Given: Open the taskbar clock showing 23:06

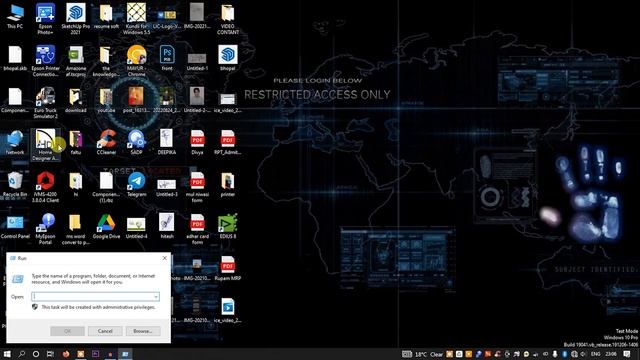Looking at the screenshot, I should (611, 354).
